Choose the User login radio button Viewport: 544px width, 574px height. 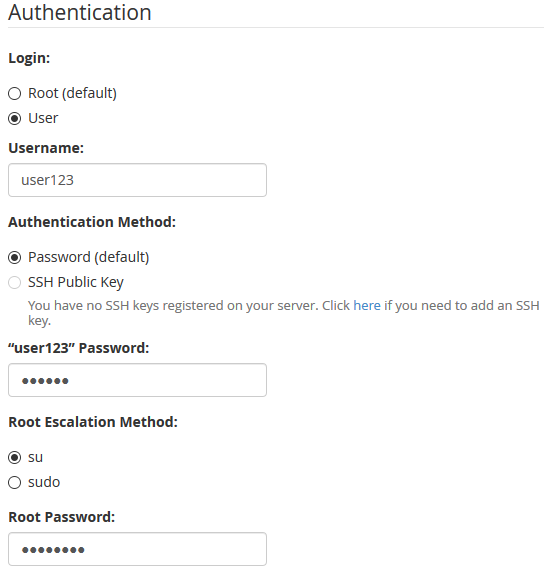tap(15, 119)
